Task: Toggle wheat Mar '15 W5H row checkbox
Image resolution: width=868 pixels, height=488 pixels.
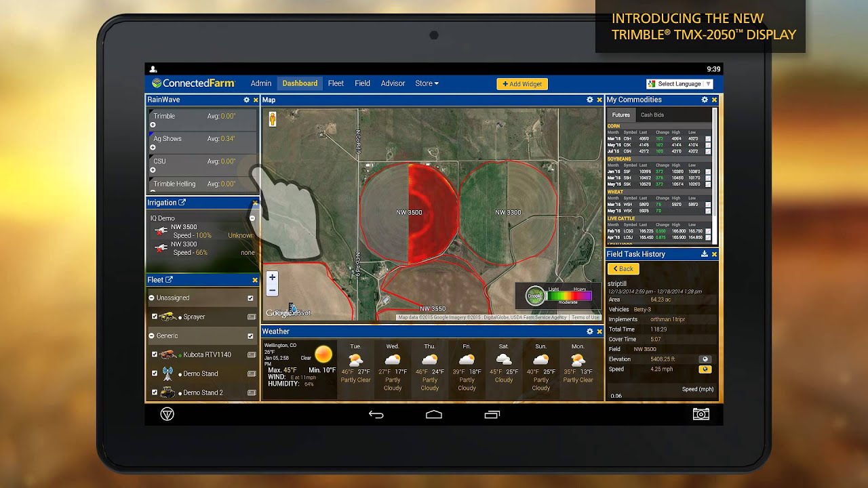Action: [x=708, y=205]
